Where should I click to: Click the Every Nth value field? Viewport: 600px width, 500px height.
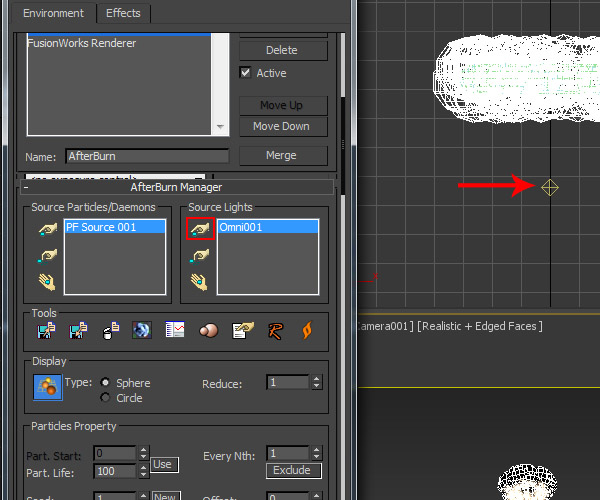click(x=287, y=453)
